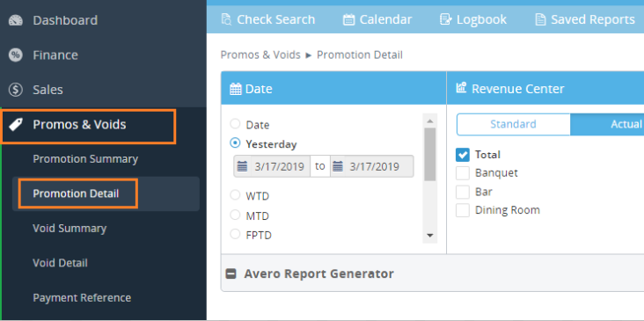
Task: Open the Payment Reference report link
Action: [x=82, y=297]
